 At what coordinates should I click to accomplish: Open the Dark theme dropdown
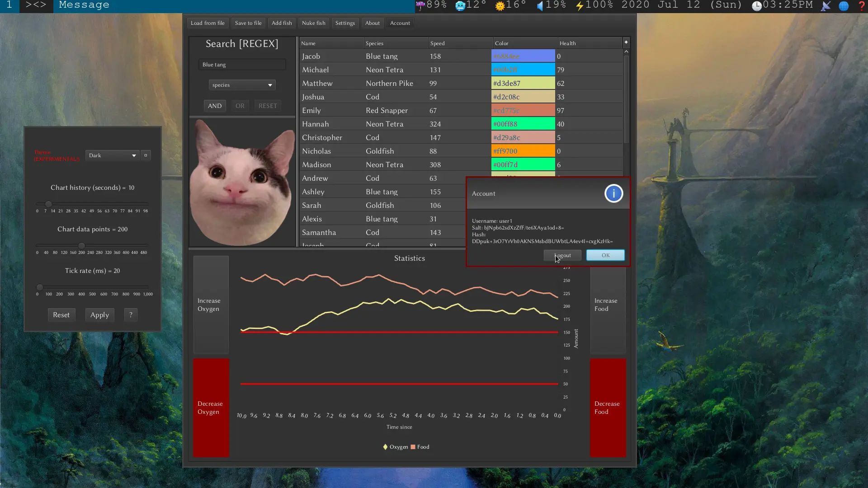tap(112, 155)
